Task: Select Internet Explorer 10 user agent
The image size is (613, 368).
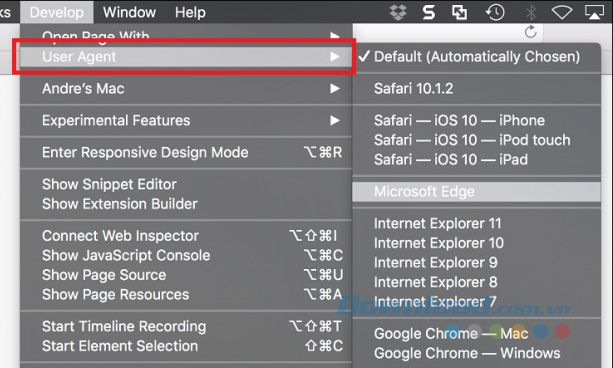Action: coord(477,243)
